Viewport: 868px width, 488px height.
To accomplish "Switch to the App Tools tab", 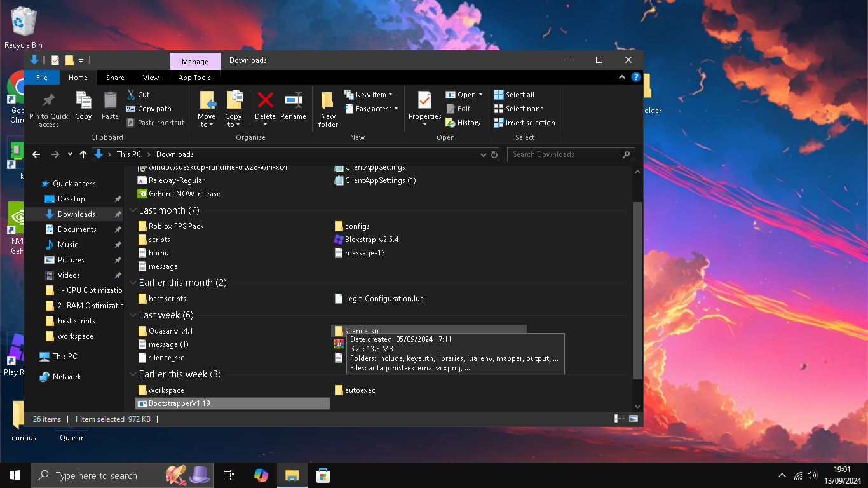I will tap(194, 78).
